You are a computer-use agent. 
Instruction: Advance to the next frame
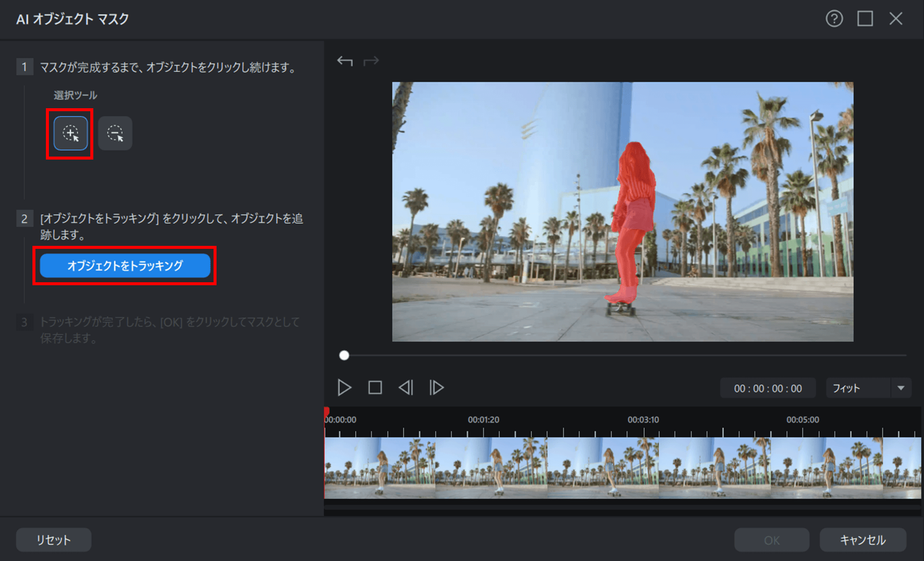click(x=437, y=387)
